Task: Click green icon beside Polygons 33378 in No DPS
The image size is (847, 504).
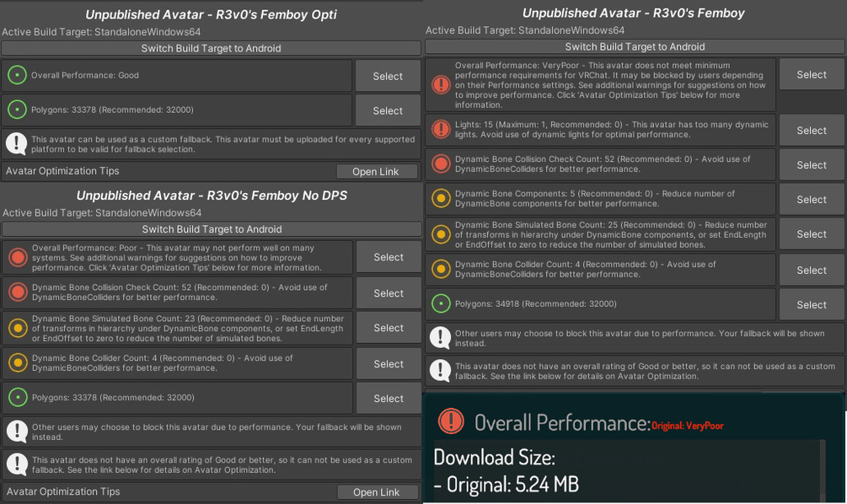Action: pos(18,398)
